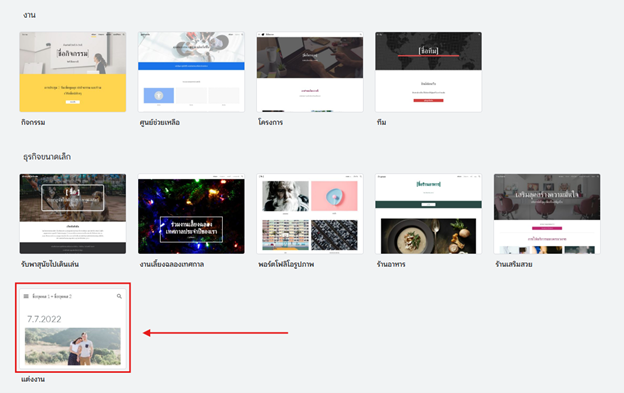Click the กิจกรรม template label
624x393 pixels.
tap(33, 123)
